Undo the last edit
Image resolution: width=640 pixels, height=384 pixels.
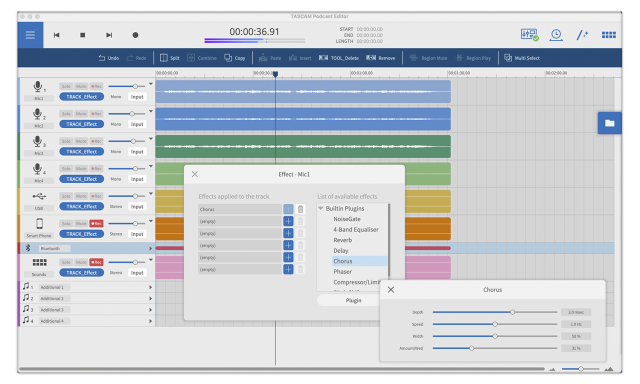click(x=109, y=58)
